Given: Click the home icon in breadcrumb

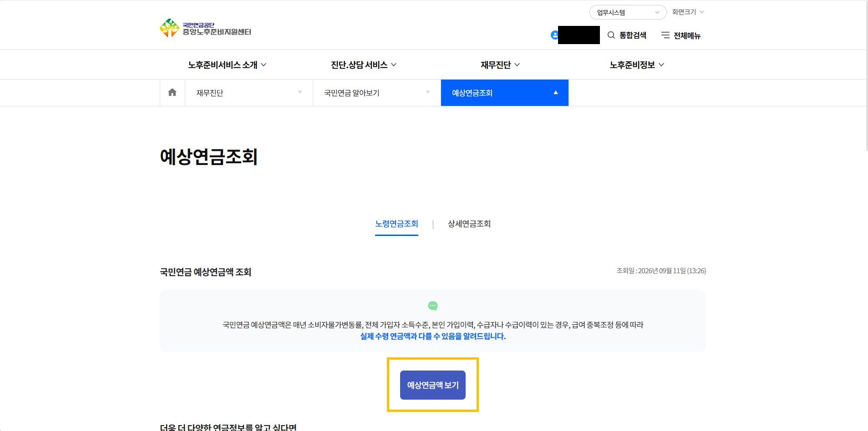Looking at the screenshot, I should click(172, 93).
